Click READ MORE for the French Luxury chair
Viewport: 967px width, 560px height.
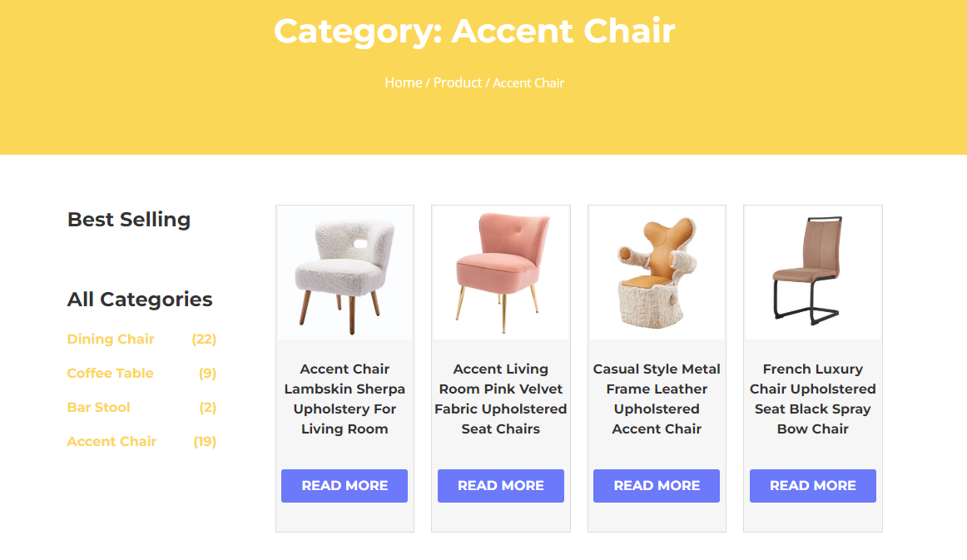click(x=812, y=486)
